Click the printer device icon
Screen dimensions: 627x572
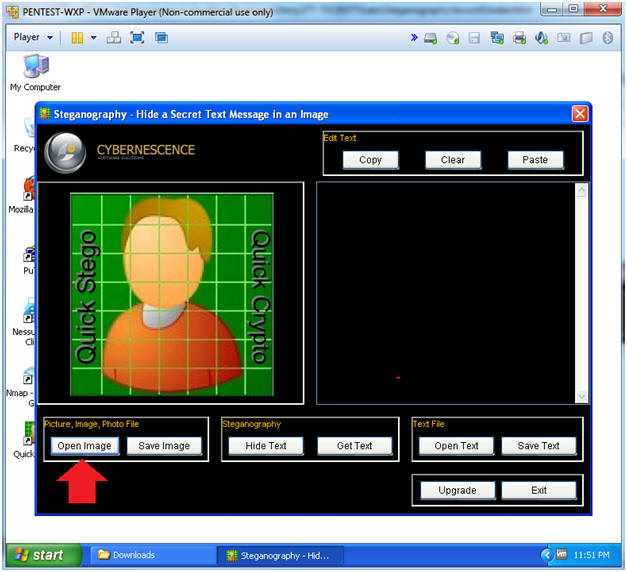519,38
